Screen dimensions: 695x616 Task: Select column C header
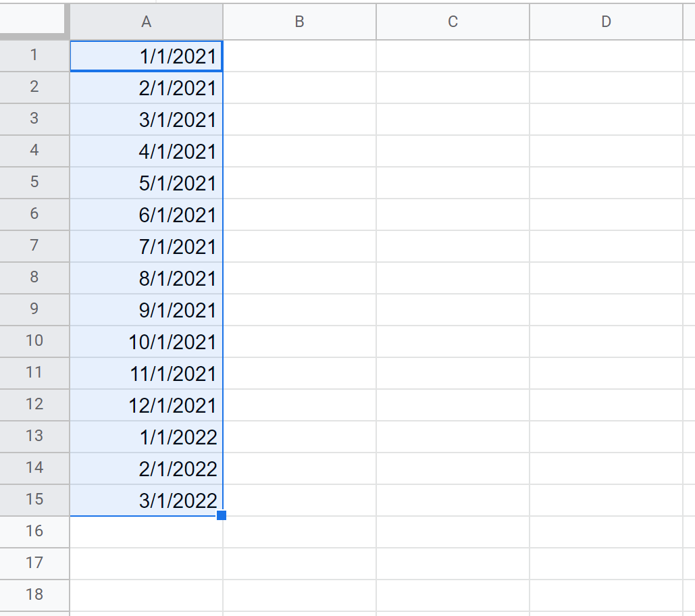point(453,22)
